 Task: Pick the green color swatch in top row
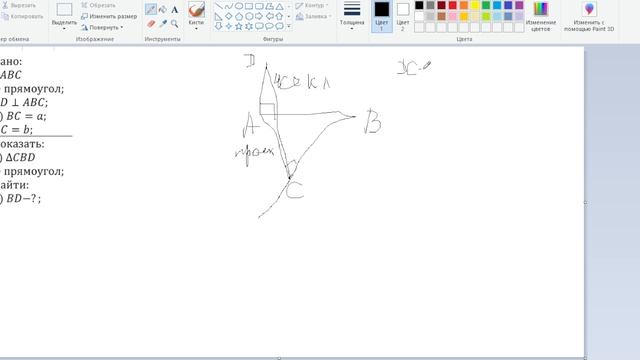point(486,5)
